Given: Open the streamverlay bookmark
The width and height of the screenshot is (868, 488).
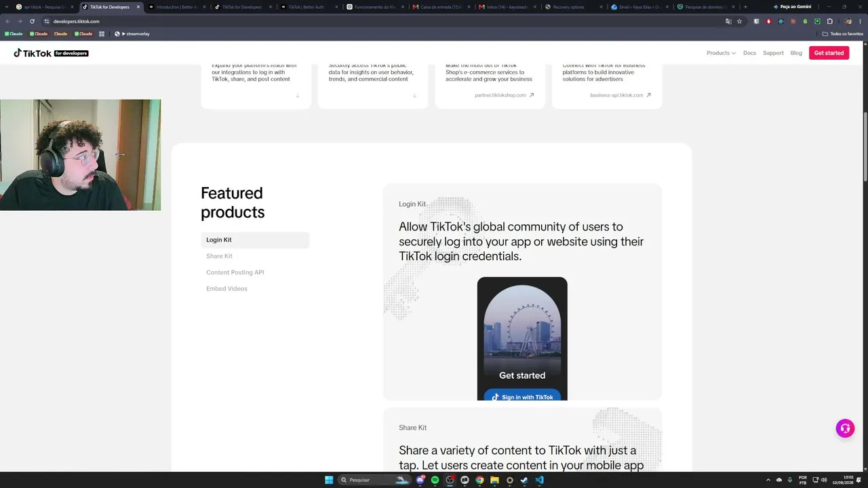Looking at the screenshot, I should [132, 34].
